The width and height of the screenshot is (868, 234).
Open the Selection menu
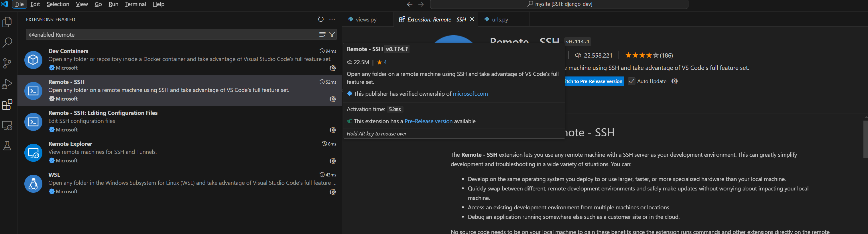click(x=58, y=4)
